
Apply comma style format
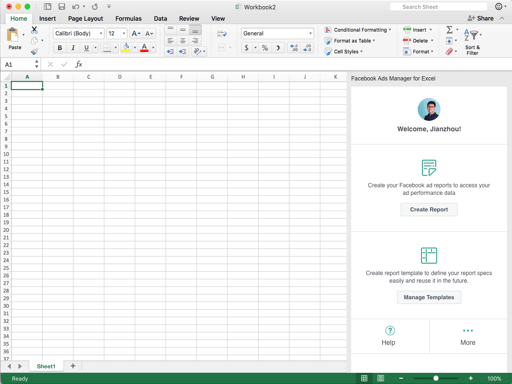tap(278, 48)
